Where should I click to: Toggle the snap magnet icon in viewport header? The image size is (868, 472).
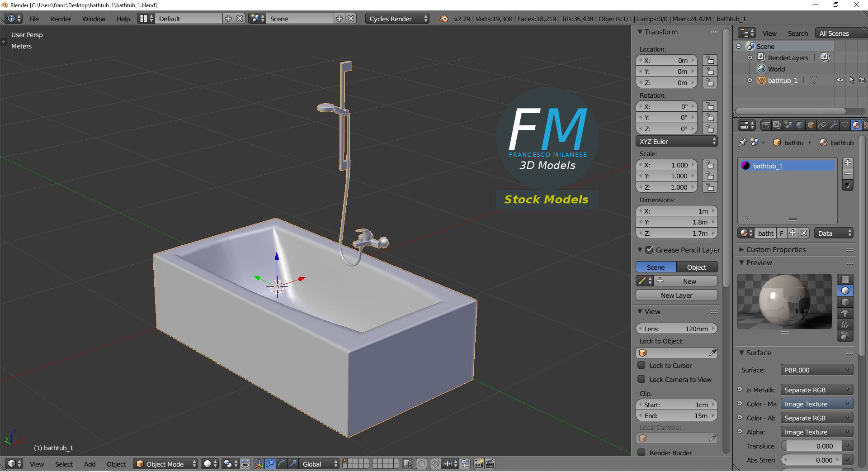pyautogui.click(x=435, y=464)
